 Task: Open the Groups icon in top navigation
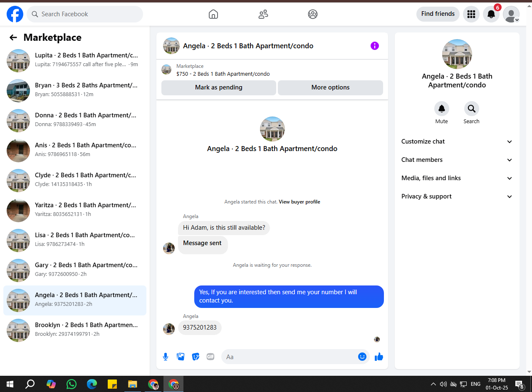[x=313, y=14]
